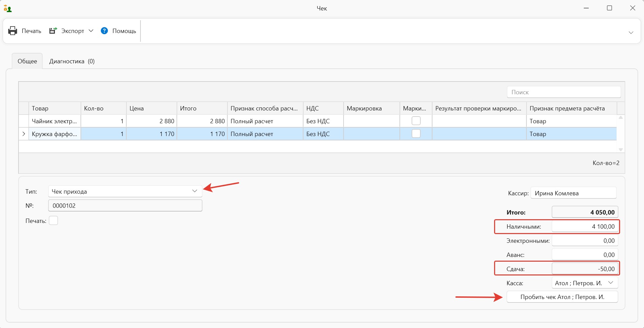Viewport: 644px width, 328px height.
Task: Maximize the Чек window
Action: 609,8
